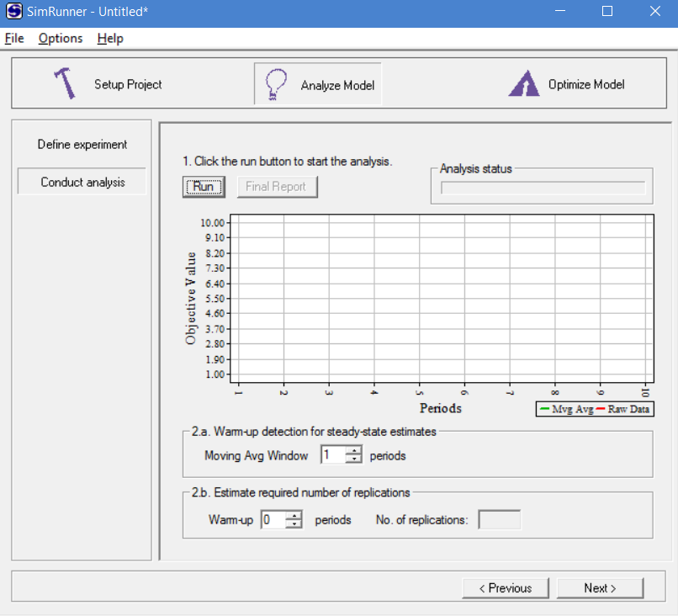Viewport: 678px width, 616px height.
Task: Click the Moving Avg Window input field
Action: pos(333,454)
